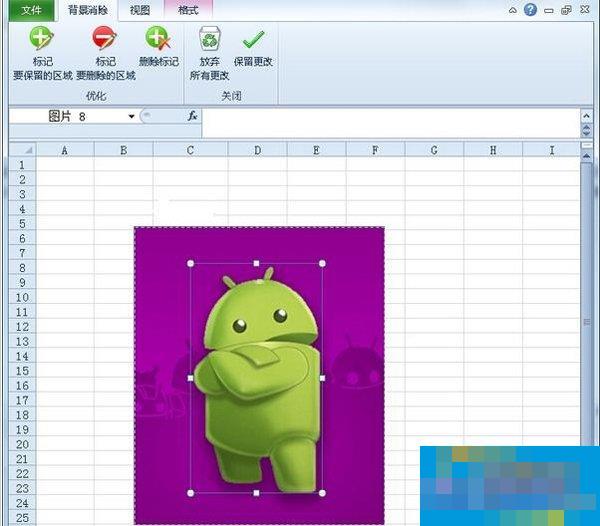The image size is (600, 526).
Task: Select the 背景消除 ribbon tab
Action: [x=88, y=10]
